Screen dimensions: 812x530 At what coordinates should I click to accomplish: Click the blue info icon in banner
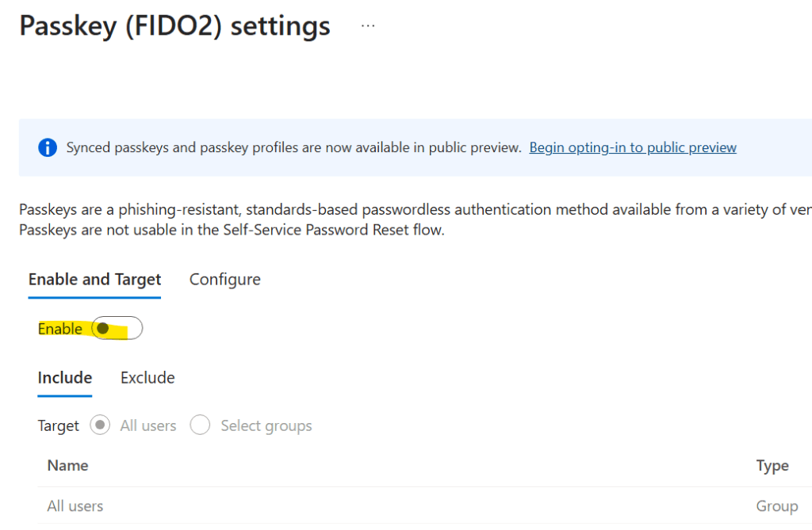pyautogui.click(x=48, y=147)
